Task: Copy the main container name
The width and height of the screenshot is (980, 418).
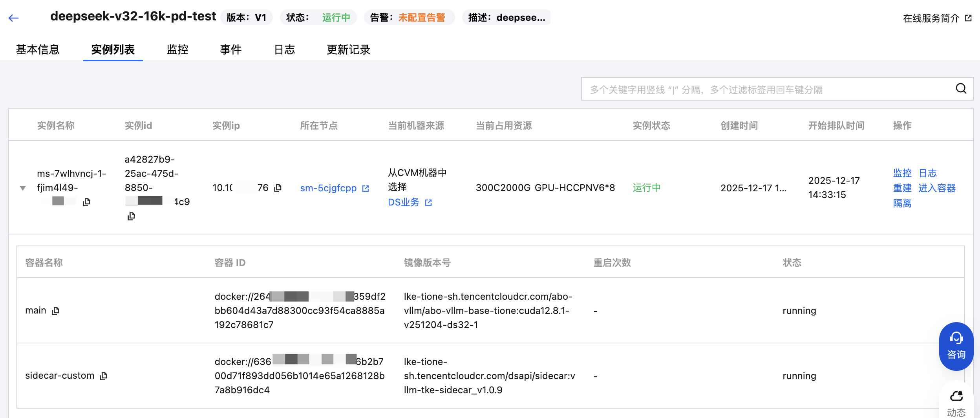Action: [x=56, y=311]
